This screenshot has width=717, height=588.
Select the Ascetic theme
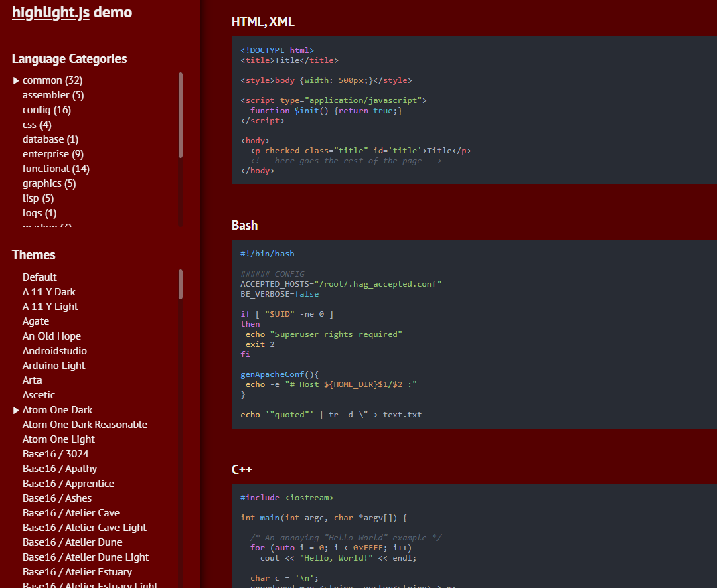pos(39,395)
